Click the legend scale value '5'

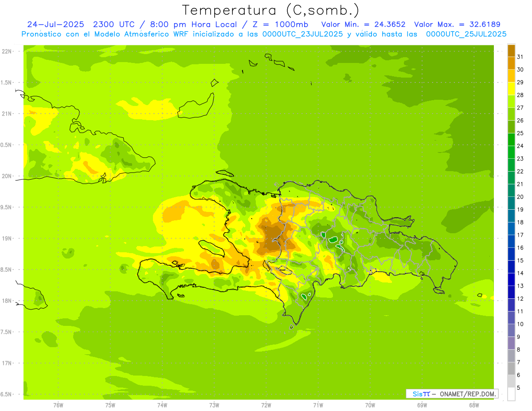coord(519,388)
